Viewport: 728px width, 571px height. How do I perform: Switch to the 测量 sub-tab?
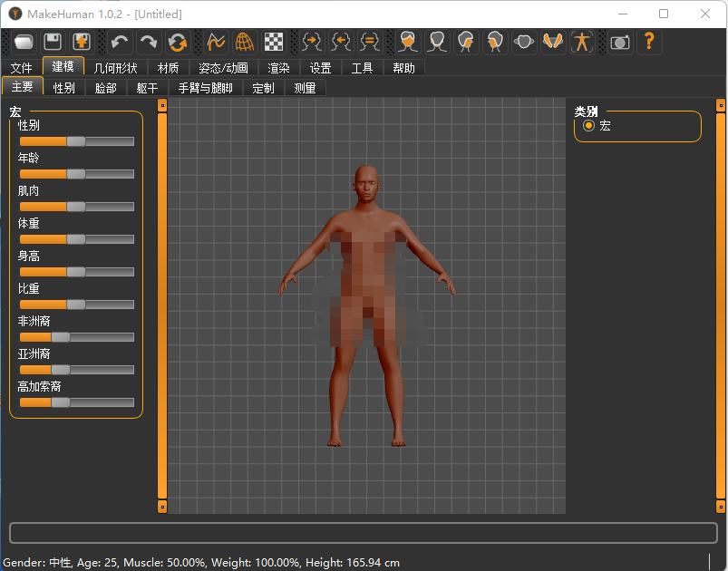click(305, 88)
